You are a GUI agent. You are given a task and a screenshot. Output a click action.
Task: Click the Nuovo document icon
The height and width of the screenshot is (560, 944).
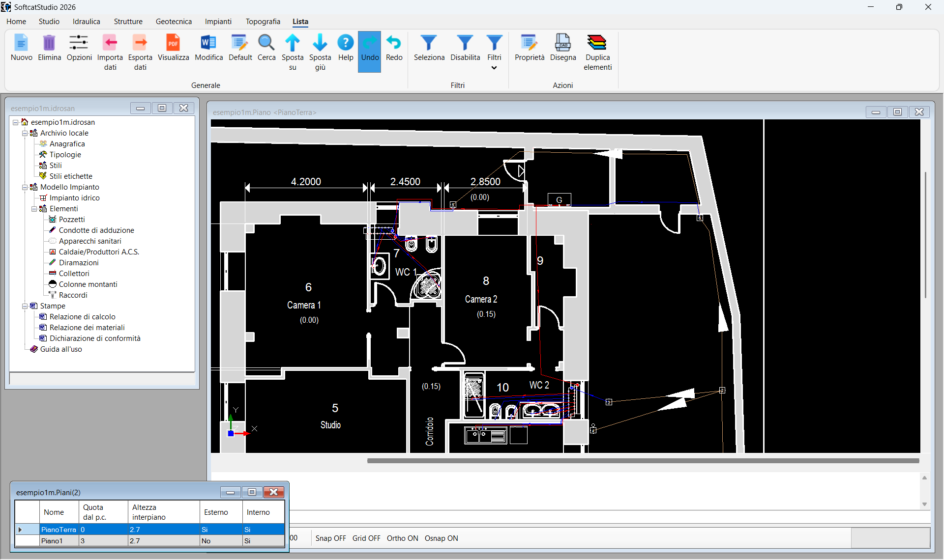pyautogui.click(x=21, y=43)
